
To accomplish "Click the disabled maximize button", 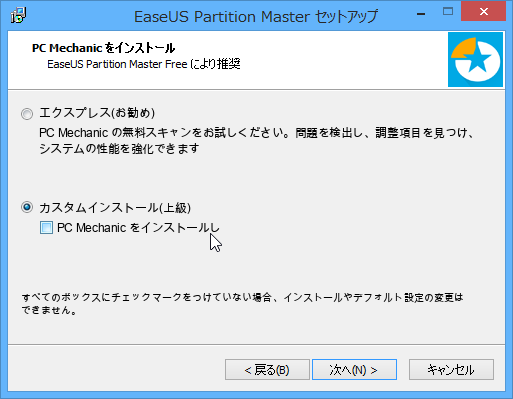I will click(x=448, y=12).
